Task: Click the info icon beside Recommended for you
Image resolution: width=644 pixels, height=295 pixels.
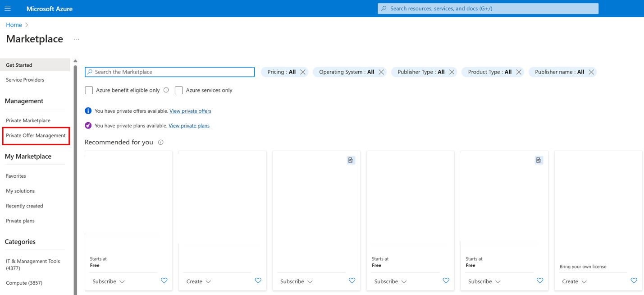Action: (x=161, y=143)
